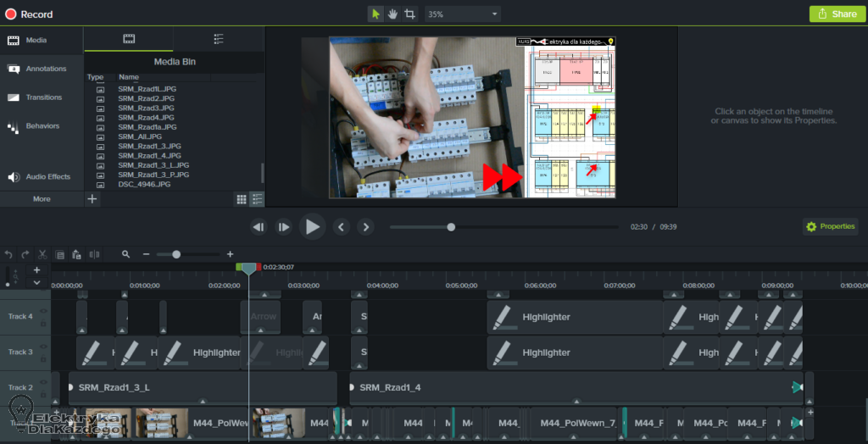The image size is (868, 444).
Task: Click the green Share button
Action: (833, 14)
